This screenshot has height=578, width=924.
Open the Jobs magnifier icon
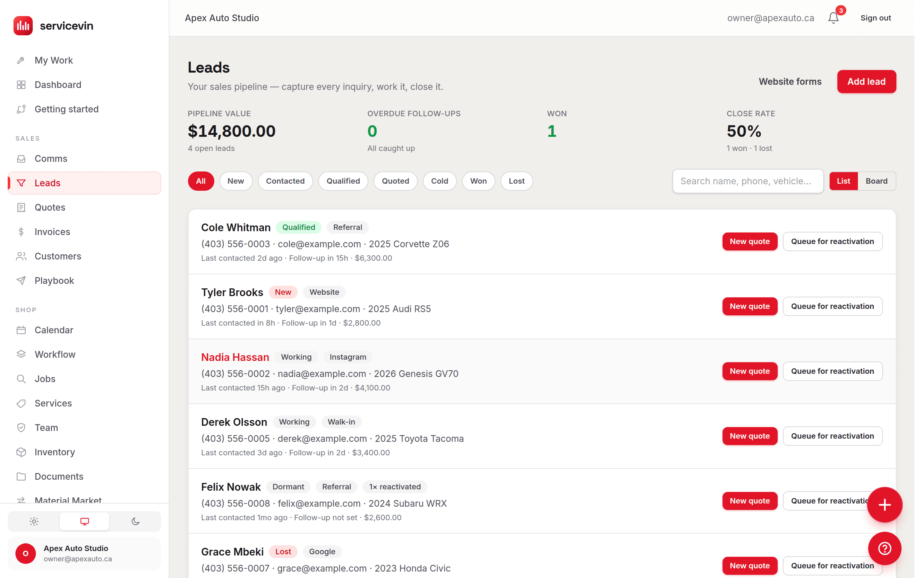21,379
